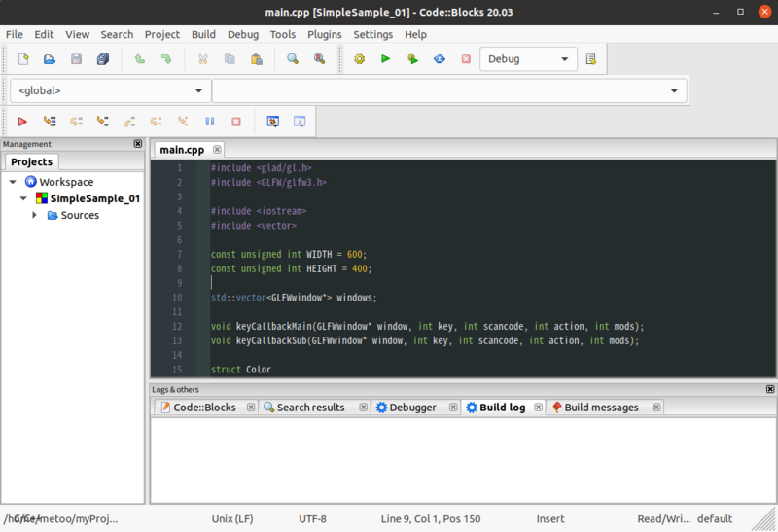Click the Break debugger pause icon
Screen dimensions: 778x532
tap(210, 122)
